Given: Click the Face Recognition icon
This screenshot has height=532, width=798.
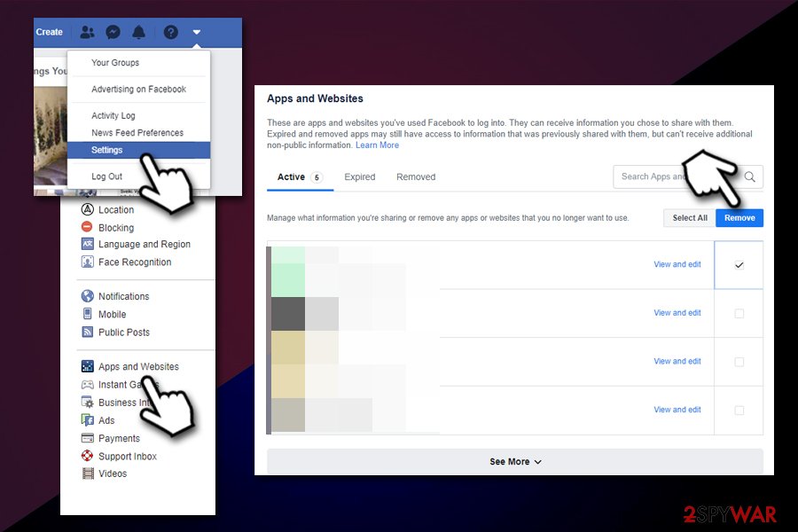Looking at the screenshot, I should [88, 262].
